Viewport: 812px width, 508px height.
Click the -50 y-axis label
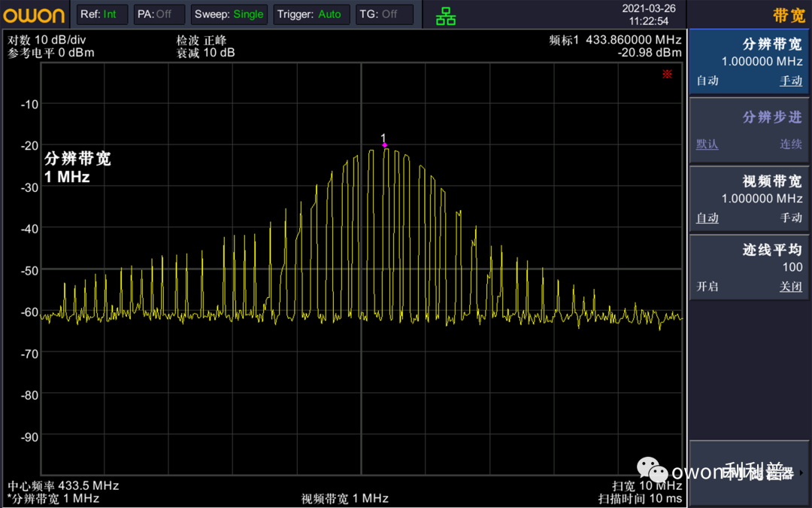(x=29, y=271)
